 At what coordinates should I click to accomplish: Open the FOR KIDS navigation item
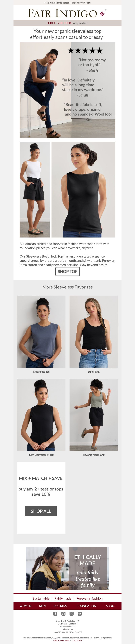[60, 606]
